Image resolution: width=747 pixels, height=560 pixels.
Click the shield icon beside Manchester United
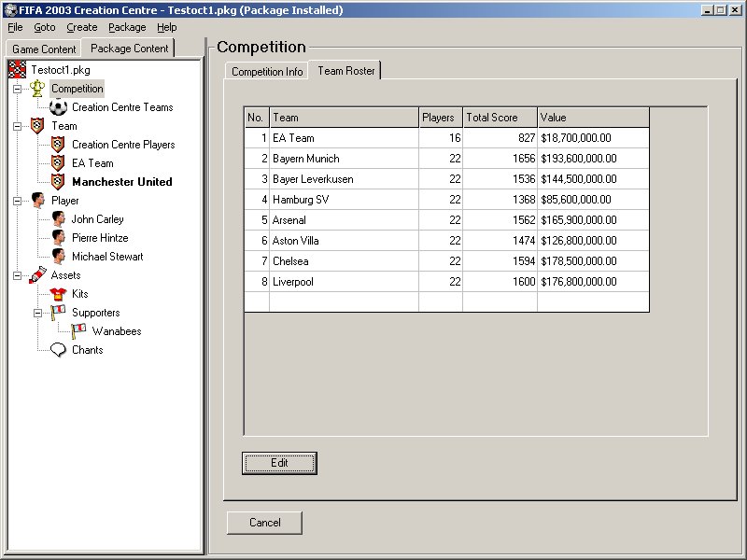58,181
